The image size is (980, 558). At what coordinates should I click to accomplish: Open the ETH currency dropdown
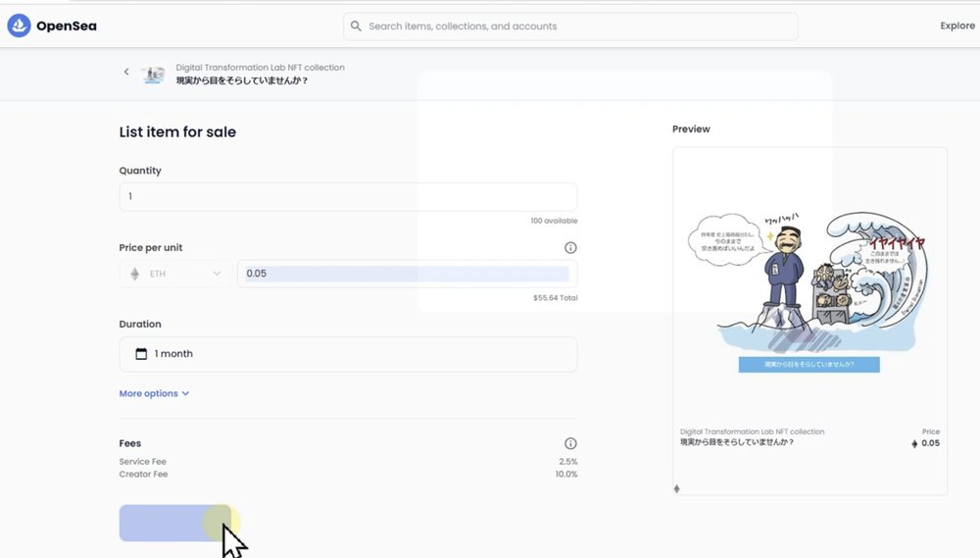click(175, 274)
